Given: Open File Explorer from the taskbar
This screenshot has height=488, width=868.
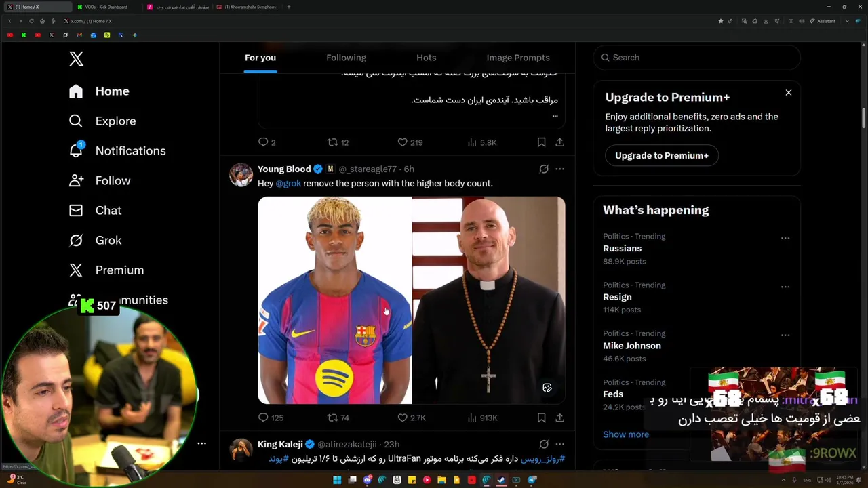Looking at the screenshot, I should coord(441,480).
